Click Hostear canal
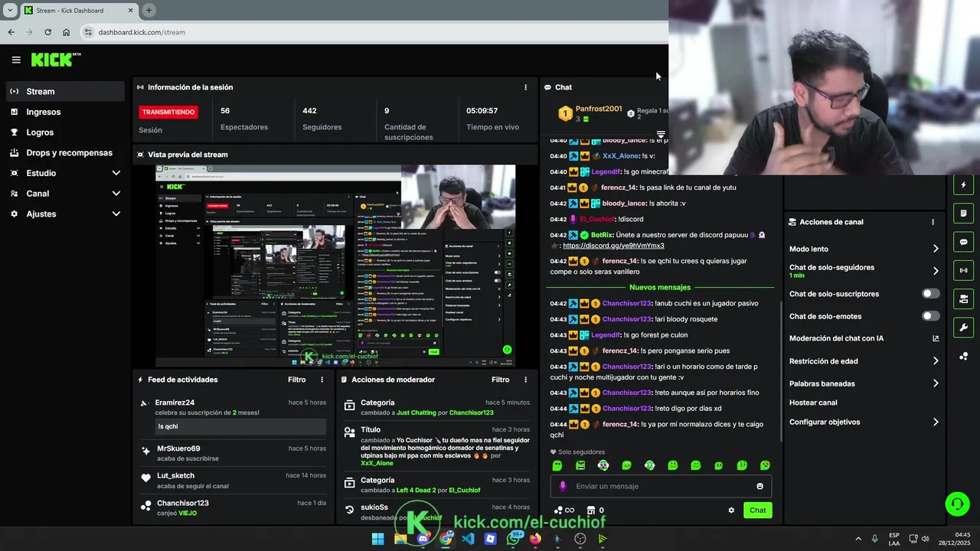 click(813, 403)
